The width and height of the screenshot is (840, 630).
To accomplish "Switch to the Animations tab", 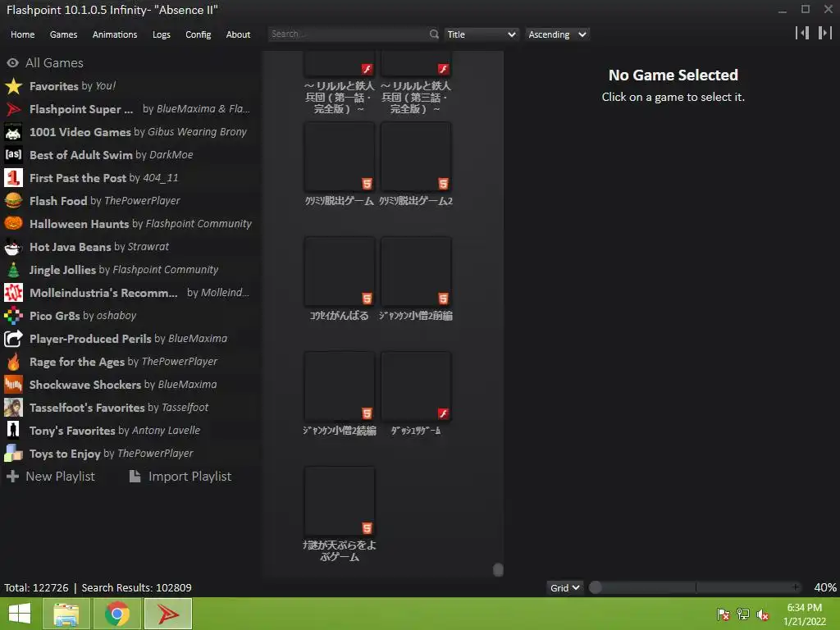I will (115, 34).
